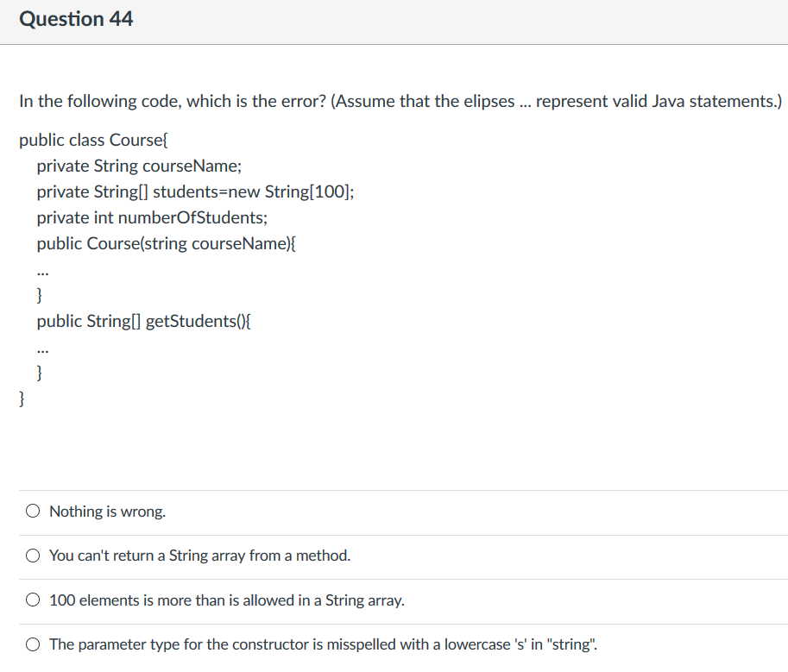Choose "You can't return a String array from a method."
The height and width of the screenshot is (672, 788).
pyautogui.click(x=32, y=555)
